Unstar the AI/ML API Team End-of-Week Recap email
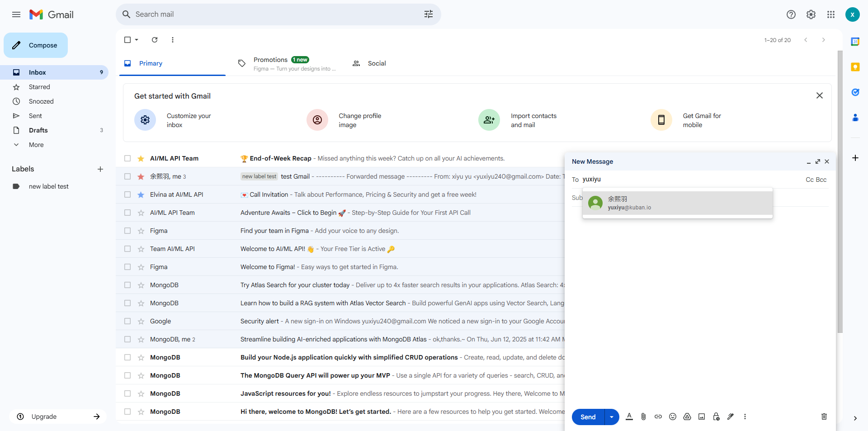The height and width of the screenshot is (431, 868). 141,158
